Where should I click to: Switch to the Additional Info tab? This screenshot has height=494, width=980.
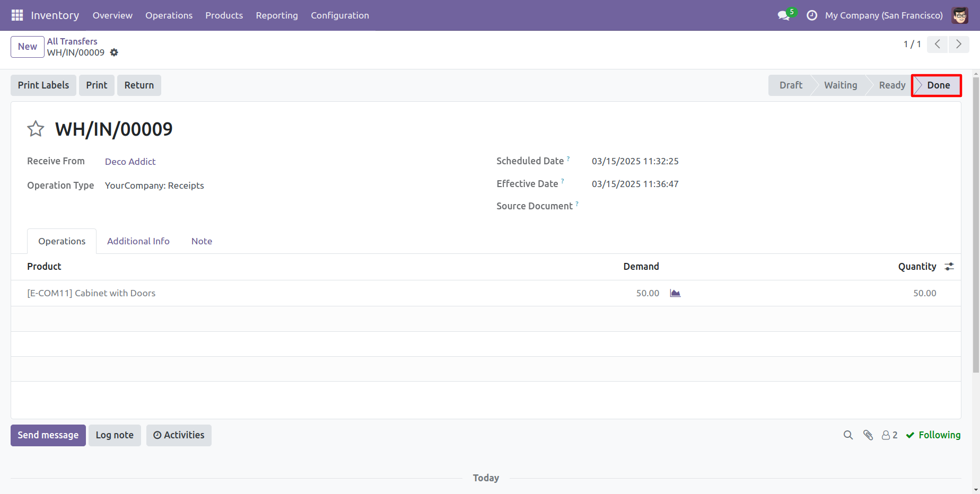point(138,241)
